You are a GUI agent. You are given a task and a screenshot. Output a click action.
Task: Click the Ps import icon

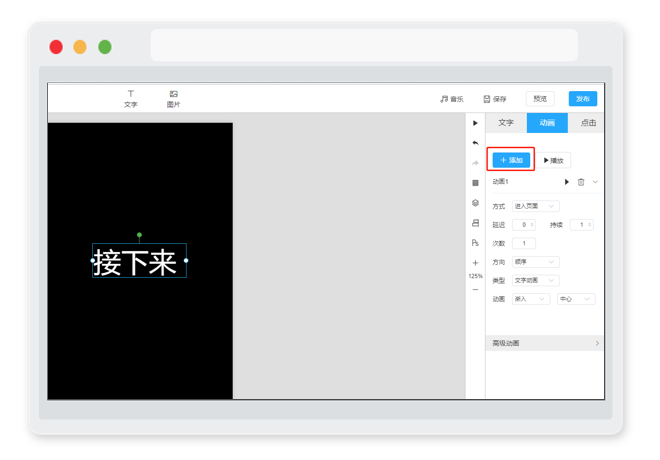pos(475,243)
